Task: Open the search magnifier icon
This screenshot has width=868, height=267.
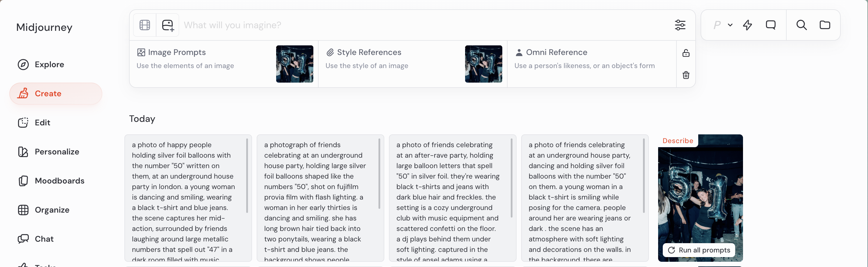Action: (801, 25)
